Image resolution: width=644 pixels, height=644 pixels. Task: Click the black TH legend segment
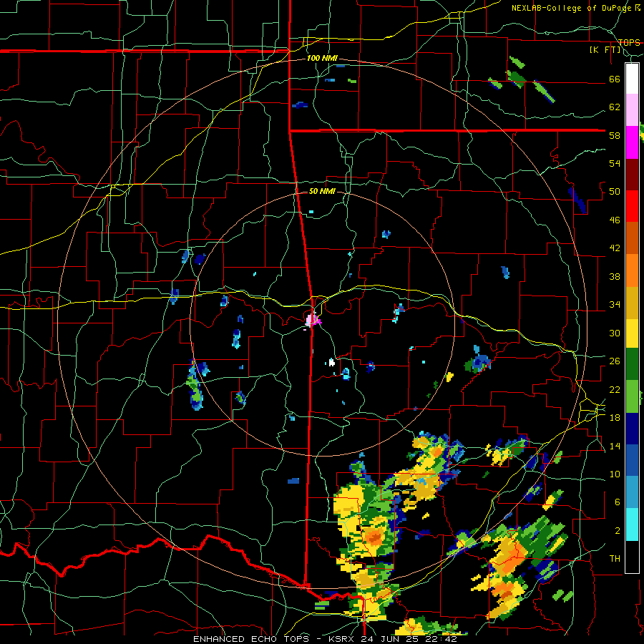[632, 557]
